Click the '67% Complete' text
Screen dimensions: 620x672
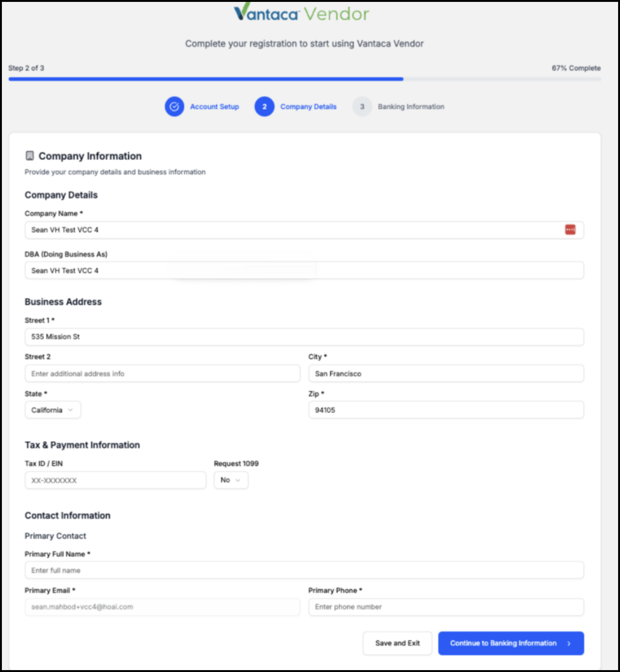coord(576,68)
